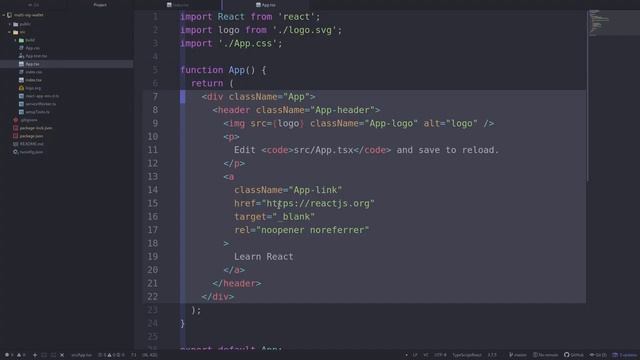Click the editor vertical scrollbar
640x360 pixels.
588,96
